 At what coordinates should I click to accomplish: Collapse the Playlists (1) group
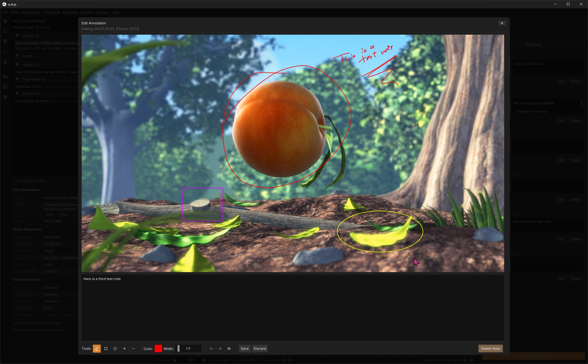pyautogui.click(x=17, y=93)
